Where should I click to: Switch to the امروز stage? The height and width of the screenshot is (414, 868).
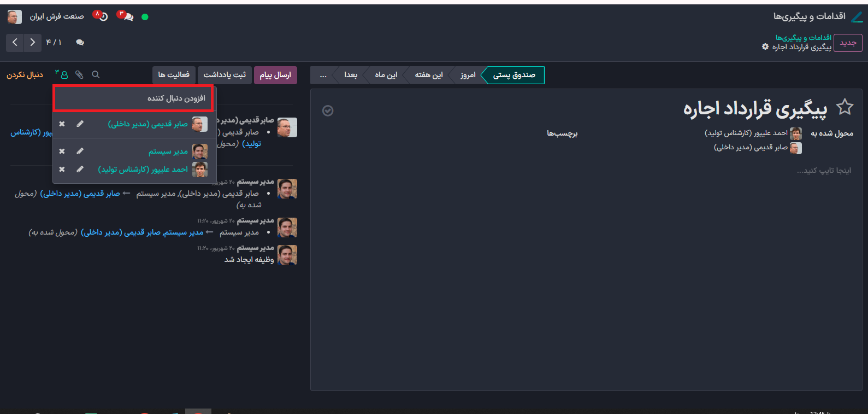[x=468, y=75]
